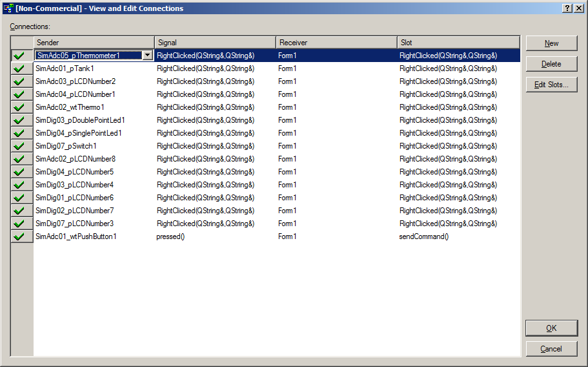The width and height of the screenshot is (588, 367).
Task: Sort by the Sender column header
Action: (x=94, y=43)
